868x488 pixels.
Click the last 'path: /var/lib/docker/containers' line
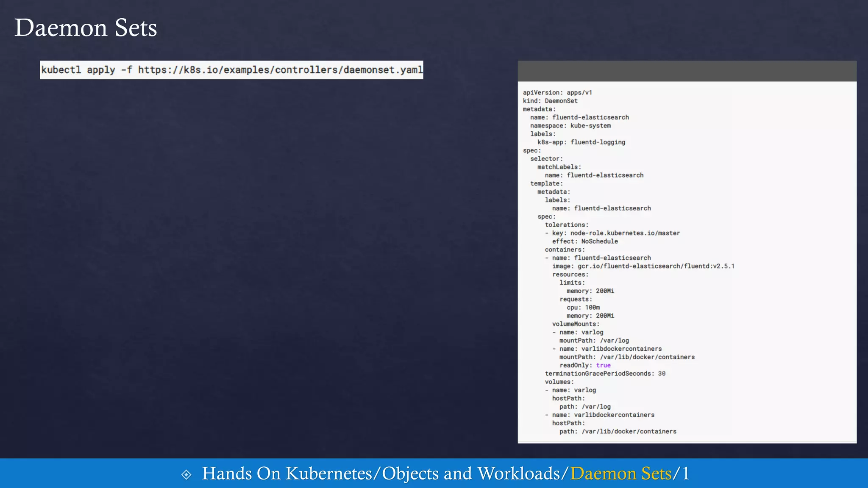(x=618, y=431)
